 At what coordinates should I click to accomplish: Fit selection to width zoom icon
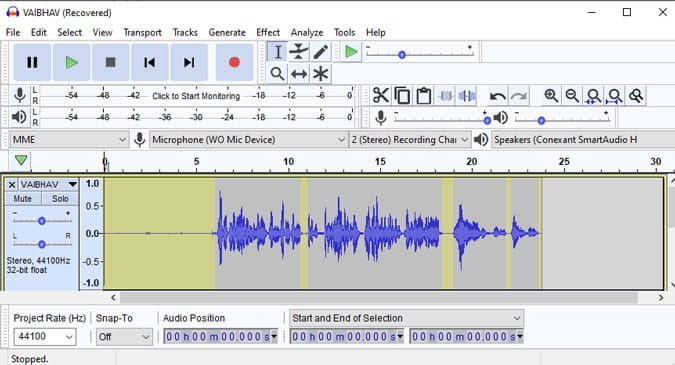pyautogui.click(x=593, y=96)
